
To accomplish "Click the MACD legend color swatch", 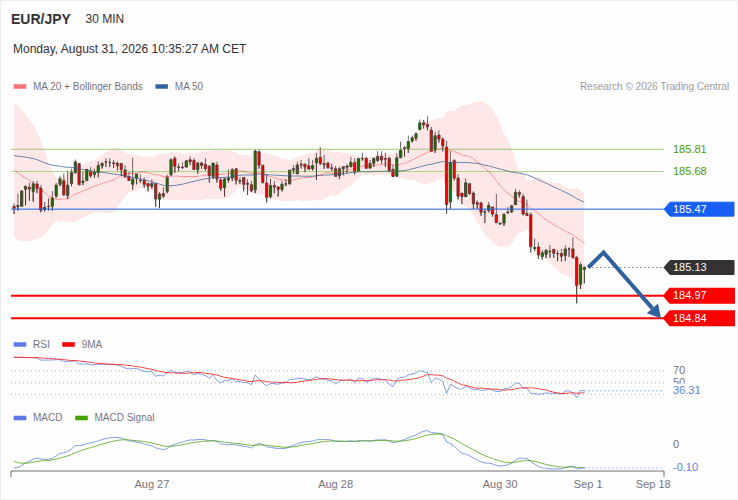I will [20, 418].
